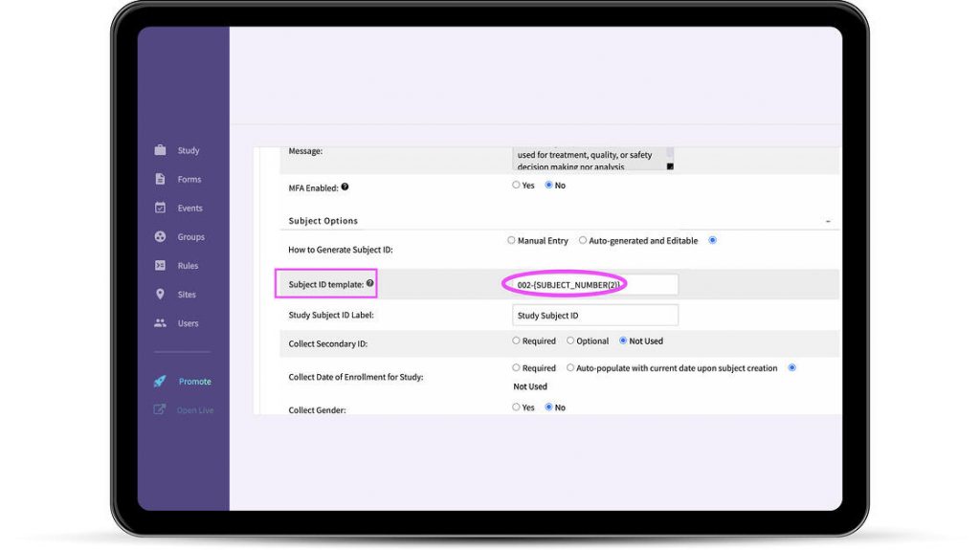Click 'Collect Date of Enrollment for Study:' label
Viewport: 980px width, 550px height.
tap(356, 377)
